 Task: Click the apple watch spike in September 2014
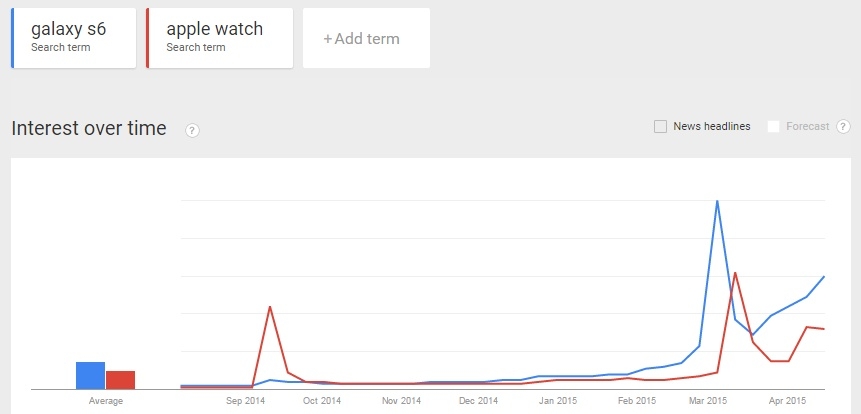pos(270,306)
